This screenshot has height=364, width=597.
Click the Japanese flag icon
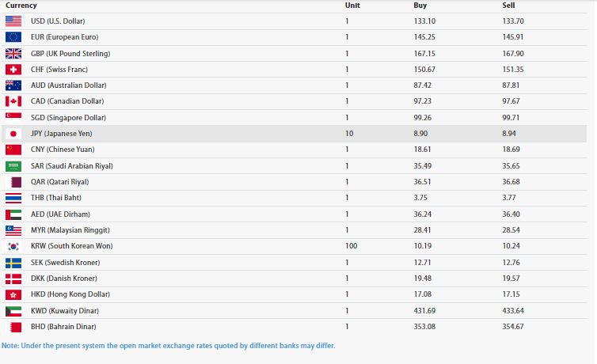(13, 134)
